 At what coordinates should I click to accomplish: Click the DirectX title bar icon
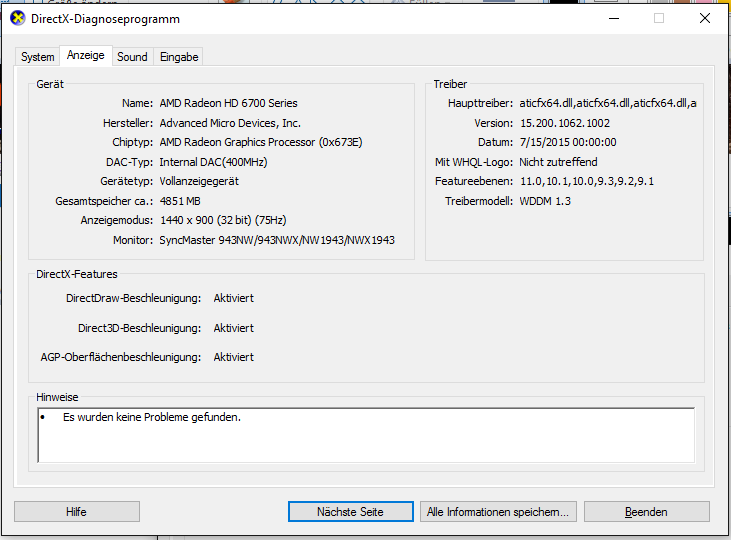18,19
